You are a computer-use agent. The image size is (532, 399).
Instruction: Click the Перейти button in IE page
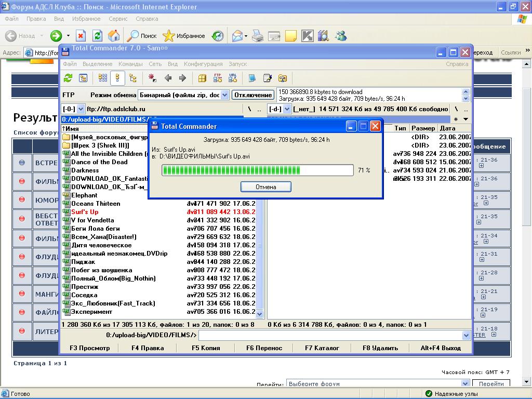pyautogui.click(x=491, y=383)
